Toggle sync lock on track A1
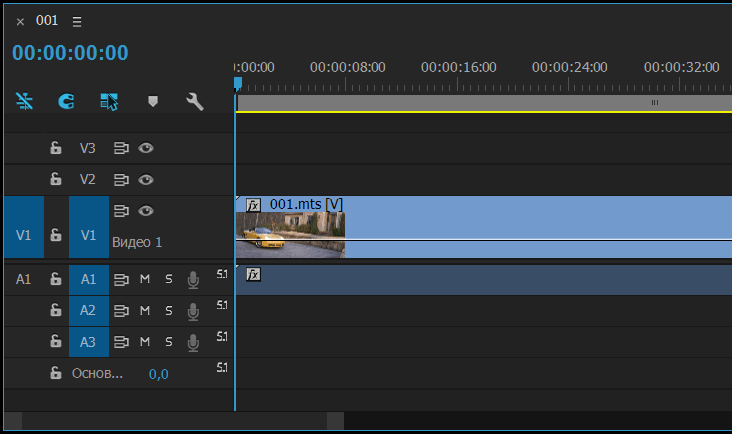Screen dimensions: 732x434 point(121,280)
